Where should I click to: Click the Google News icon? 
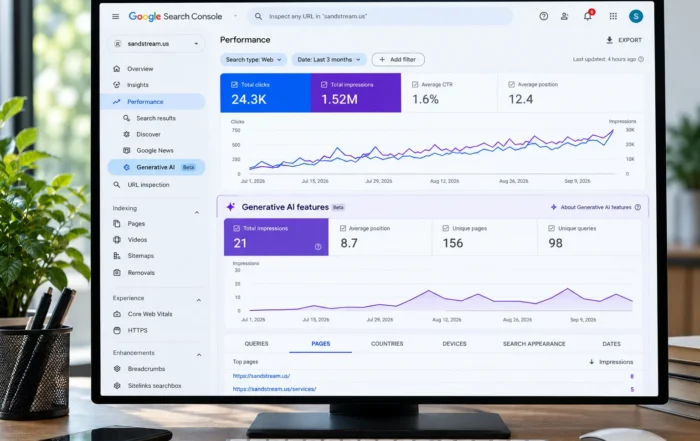click(126, 150)
